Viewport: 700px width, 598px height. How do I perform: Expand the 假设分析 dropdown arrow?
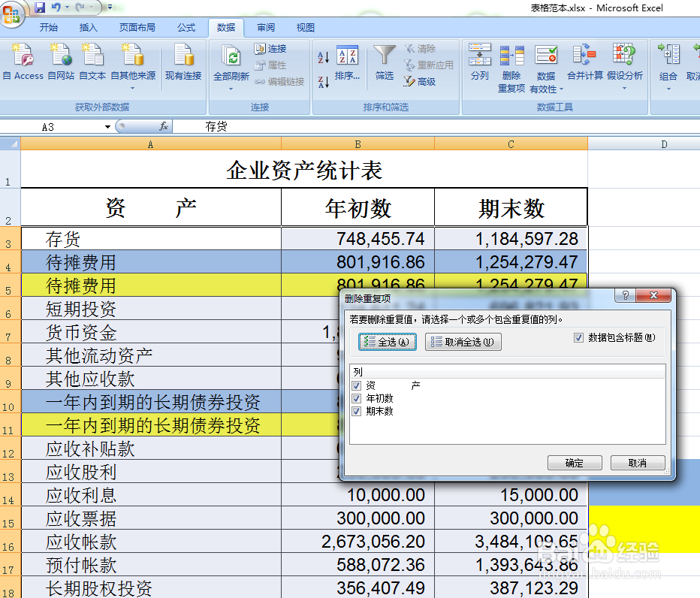(x=625, y=89)
